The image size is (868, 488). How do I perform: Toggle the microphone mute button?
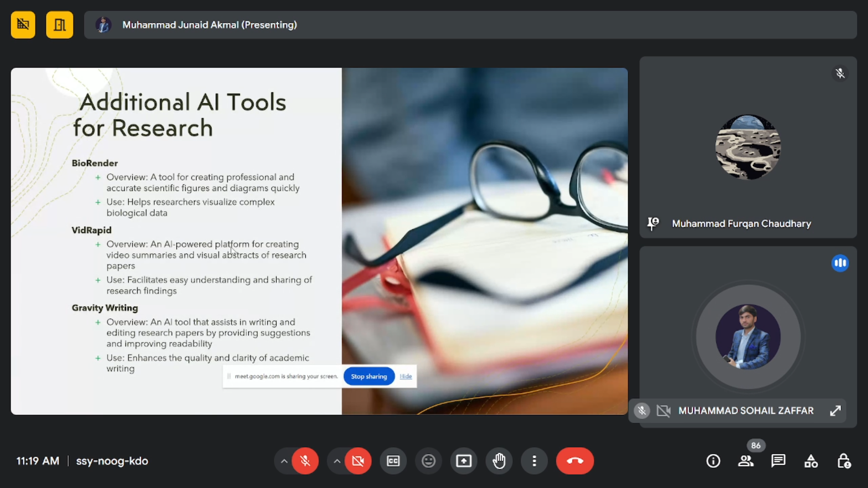pyautogui.click(x=305, y=461)
